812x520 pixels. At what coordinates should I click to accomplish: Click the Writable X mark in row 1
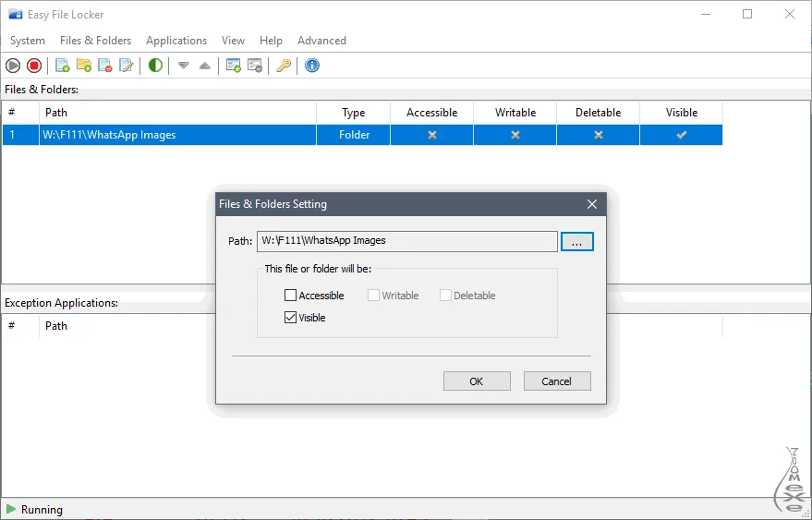pyautogui.click(x=515, y=135)
